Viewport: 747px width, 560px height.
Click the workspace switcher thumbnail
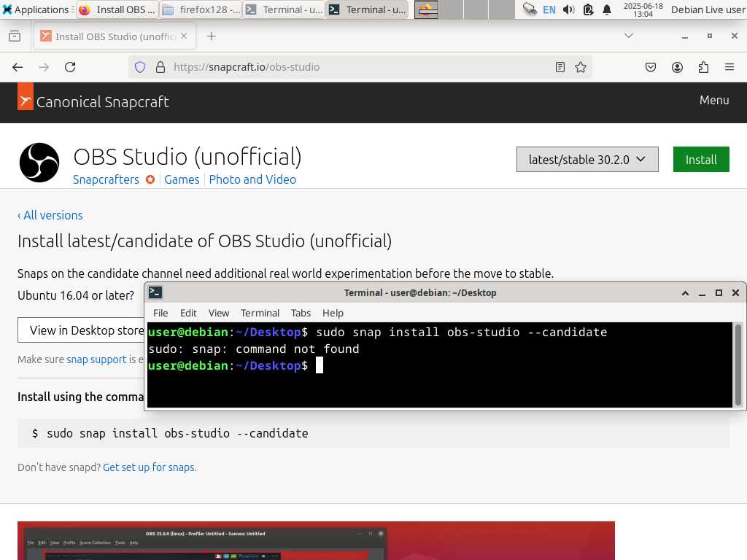point(426,9)
